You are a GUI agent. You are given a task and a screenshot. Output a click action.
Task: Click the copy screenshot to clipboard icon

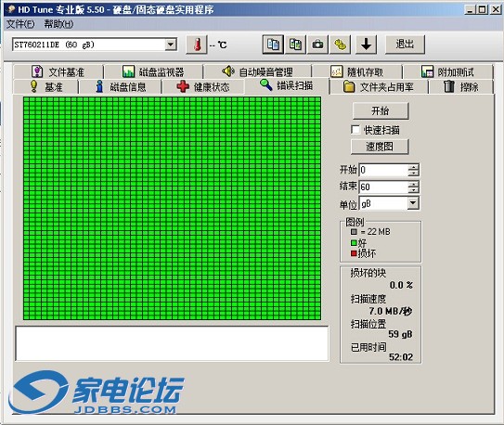coord(295,45)
